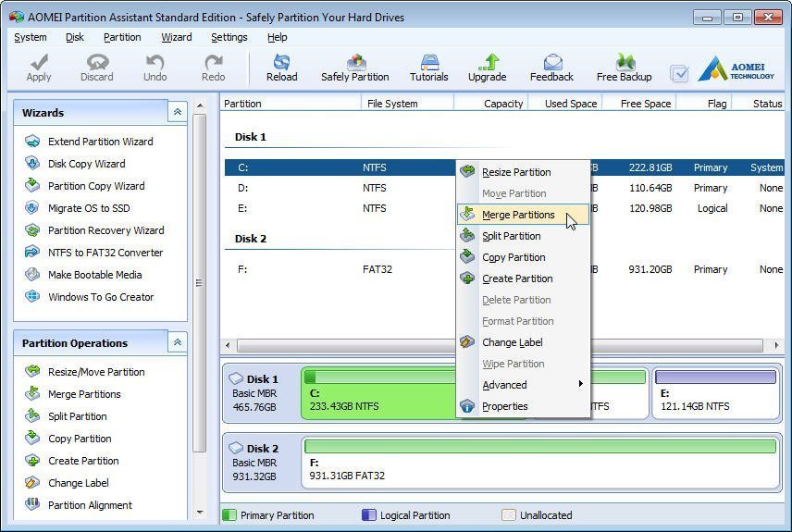Select C: partition block in Disk 1 map

tap(378, 393)
